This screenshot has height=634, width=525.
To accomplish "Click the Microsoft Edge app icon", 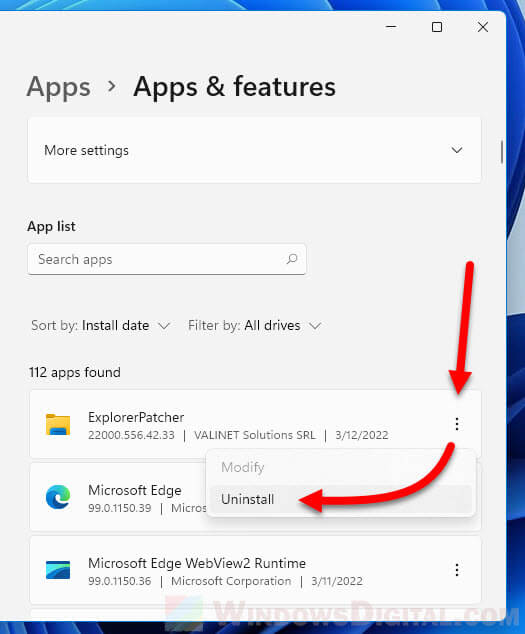I will point(58,497).
